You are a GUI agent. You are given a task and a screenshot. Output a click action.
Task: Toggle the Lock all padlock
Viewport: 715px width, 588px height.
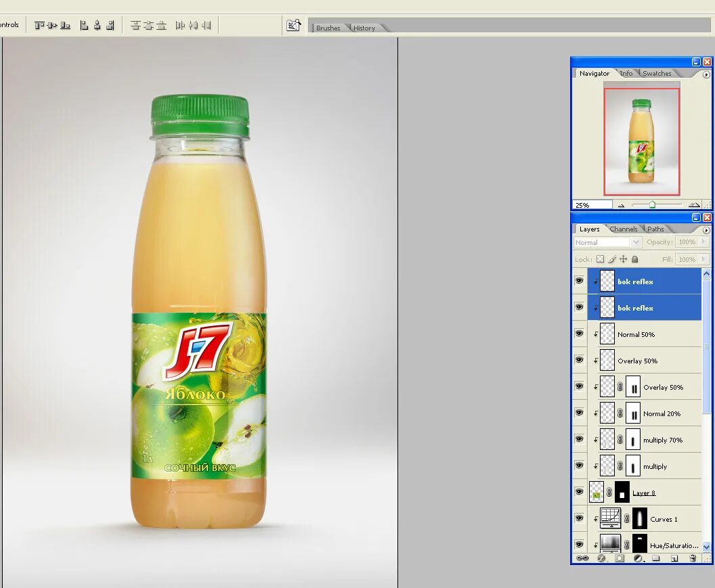634,259
